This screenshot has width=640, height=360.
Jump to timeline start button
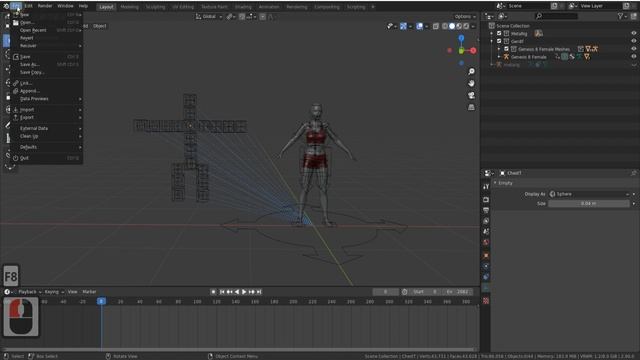click(x=222, y=292)
